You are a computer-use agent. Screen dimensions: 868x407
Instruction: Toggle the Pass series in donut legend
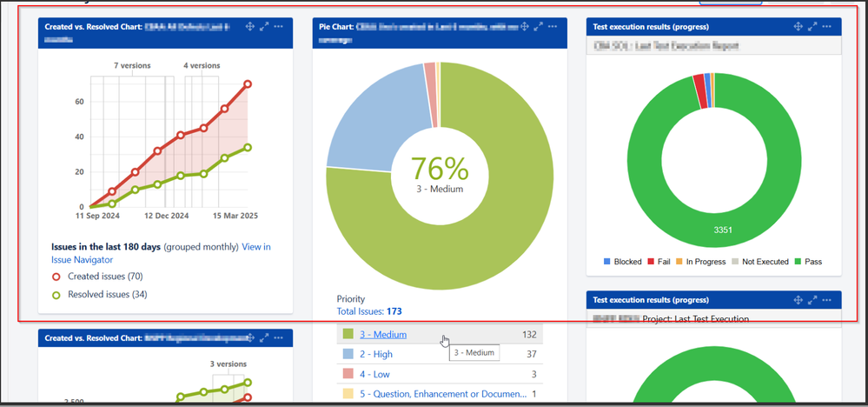(806, 262)
